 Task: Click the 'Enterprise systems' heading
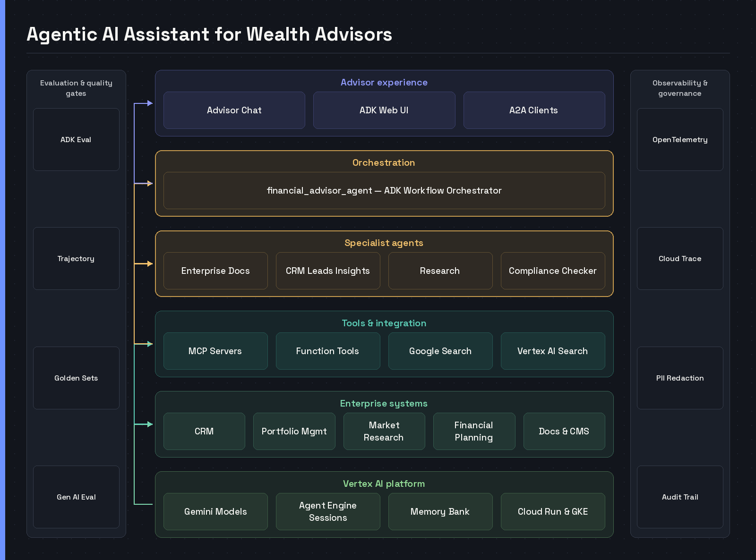coord(384,403)
